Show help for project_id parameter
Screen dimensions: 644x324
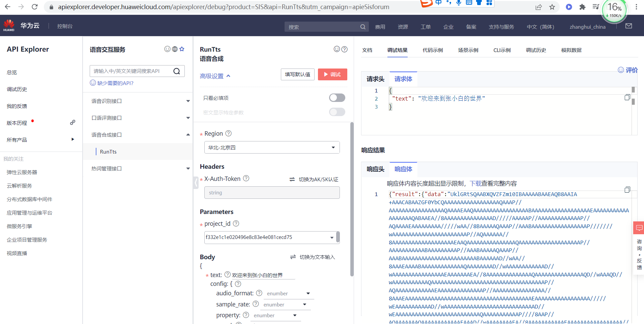[x=236, y=223]
